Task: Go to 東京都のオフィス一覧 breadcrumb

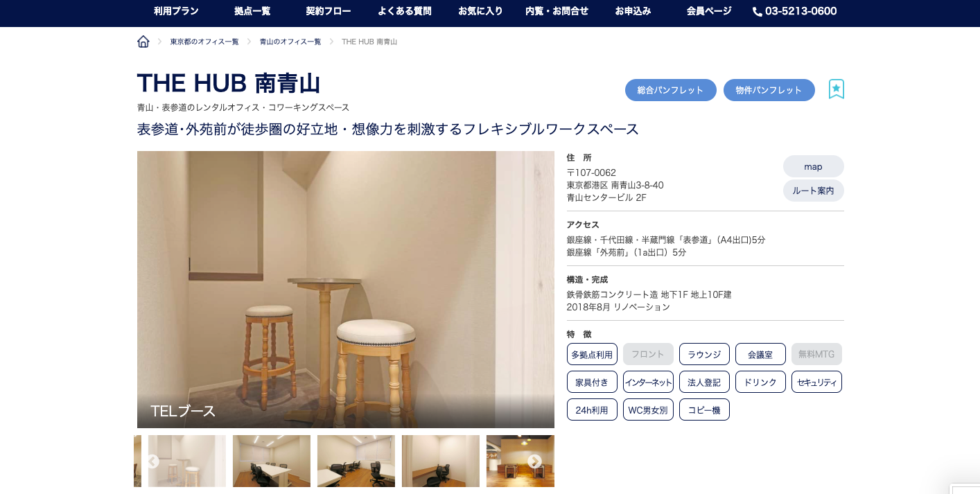Action: pos(204,42)
